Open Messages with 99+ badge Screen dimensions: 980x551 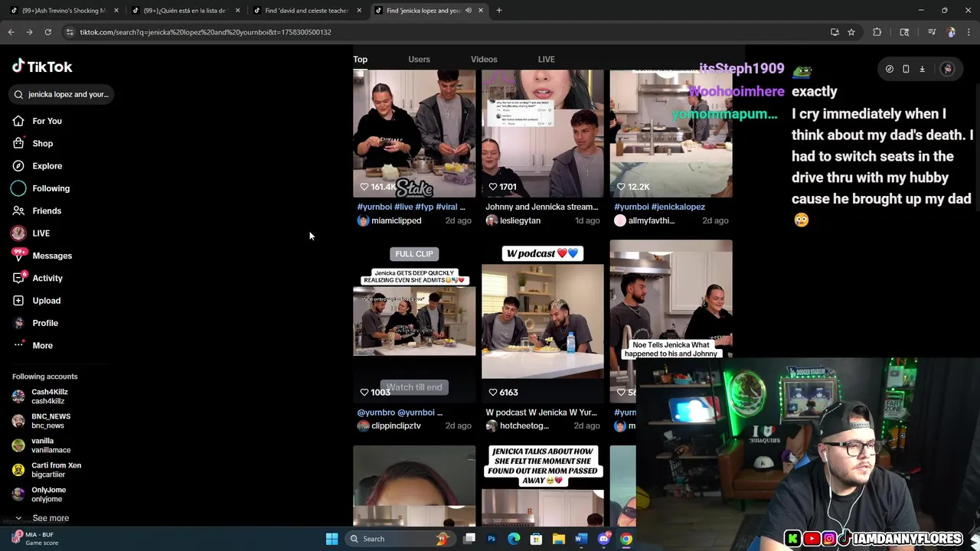coord(41,256)
